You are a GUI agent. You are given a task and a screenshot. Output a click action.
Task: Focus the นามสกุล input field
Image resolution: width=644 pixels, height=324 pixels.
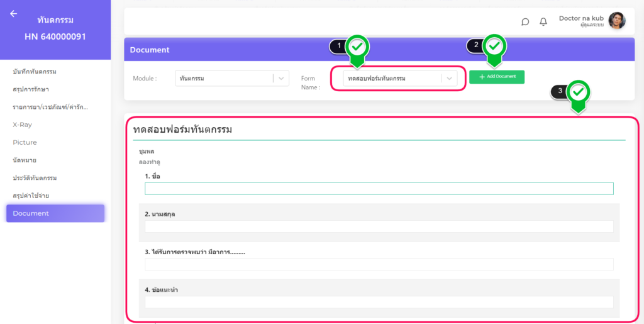[379, 226]
